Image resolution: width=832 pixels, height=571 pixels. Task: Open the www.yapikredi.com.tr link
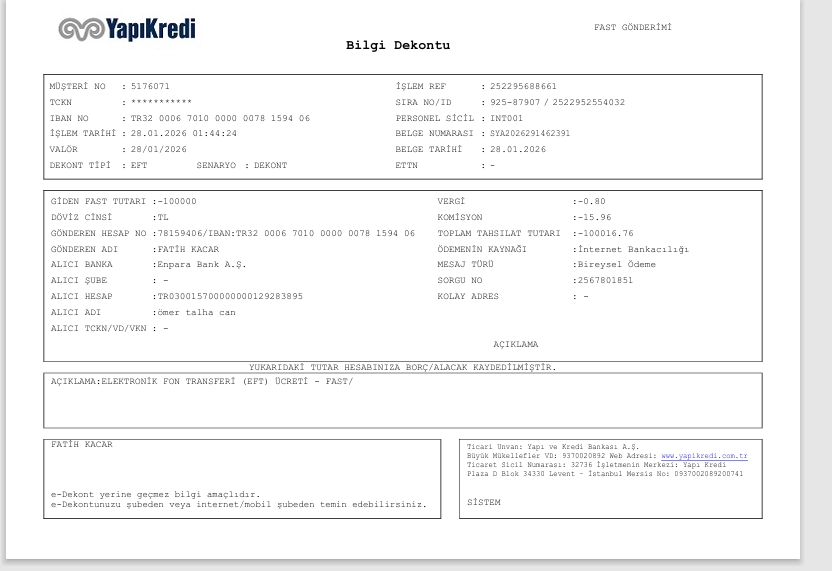(x=704, y=456)
